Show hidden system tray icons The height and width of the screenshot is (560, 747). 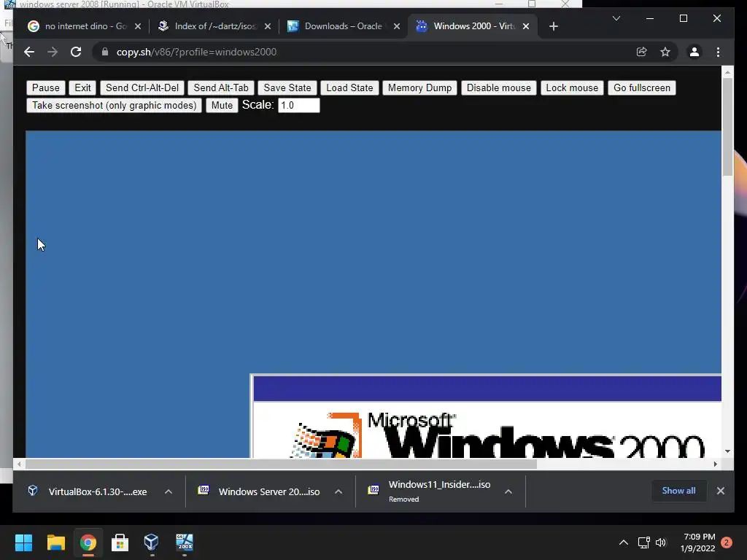pyautogui.click(x=623, y=542)
